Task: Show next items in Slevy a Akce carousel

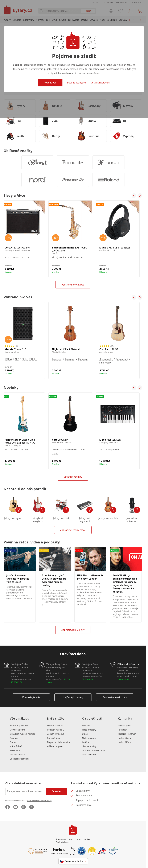Action: [x=140, y=196]
